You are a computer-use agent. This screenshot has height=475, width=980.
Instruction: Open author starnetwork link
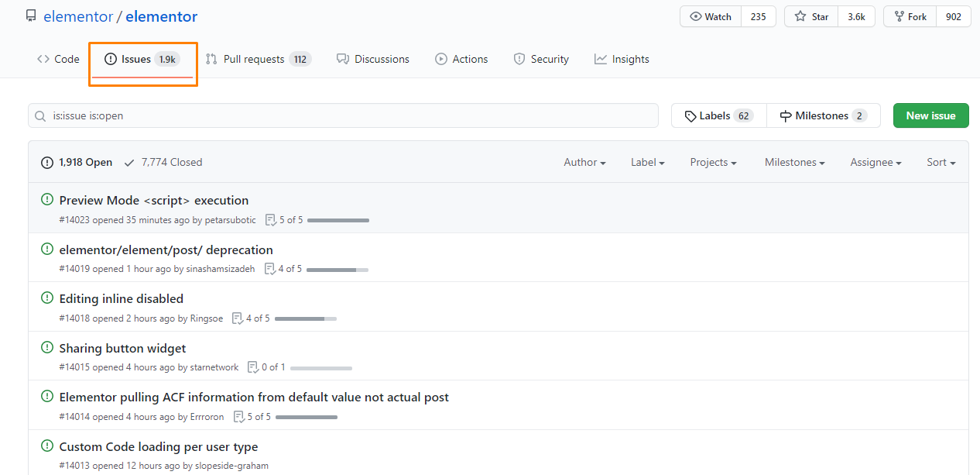coord(214,367)
